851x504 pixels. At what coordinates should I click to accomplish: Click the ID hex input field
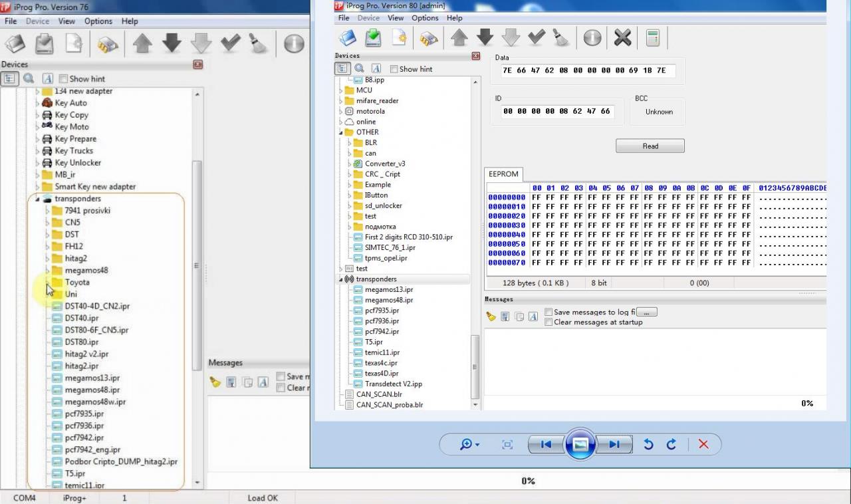point(556,112)
